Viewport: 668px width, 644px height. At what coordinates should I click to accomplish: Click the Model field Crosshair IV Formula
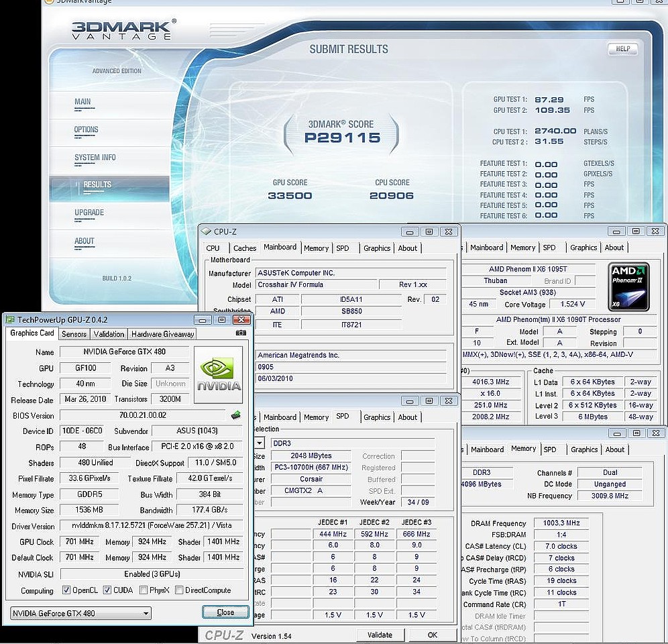(316, 284)
